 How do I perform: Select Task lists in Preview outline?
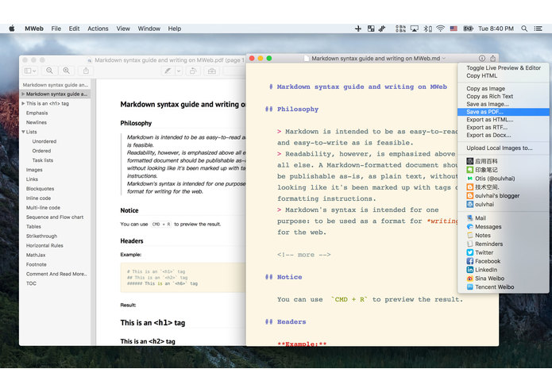point(43,160)
